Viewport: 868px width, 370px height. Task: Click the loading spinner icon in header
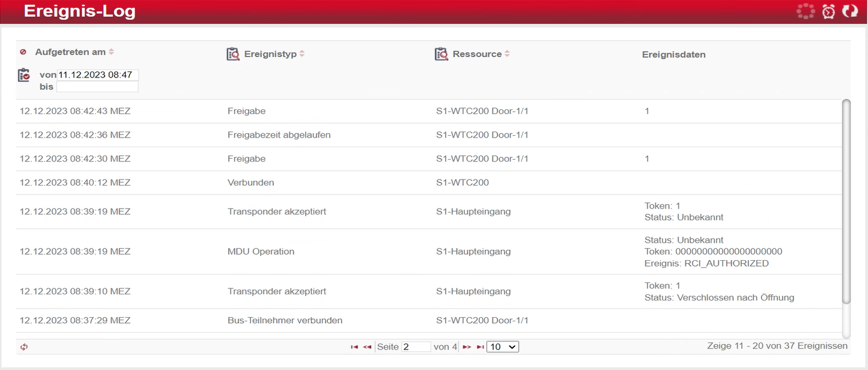pyautogui.click(x=806, y=11)
